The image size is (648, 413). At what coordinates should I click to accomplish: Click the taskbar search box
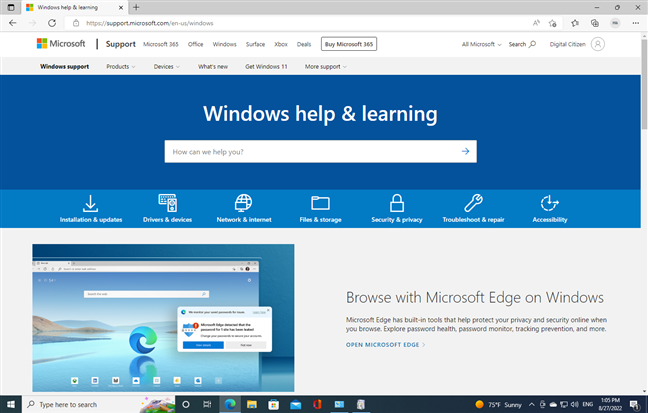tap(98, 404)
